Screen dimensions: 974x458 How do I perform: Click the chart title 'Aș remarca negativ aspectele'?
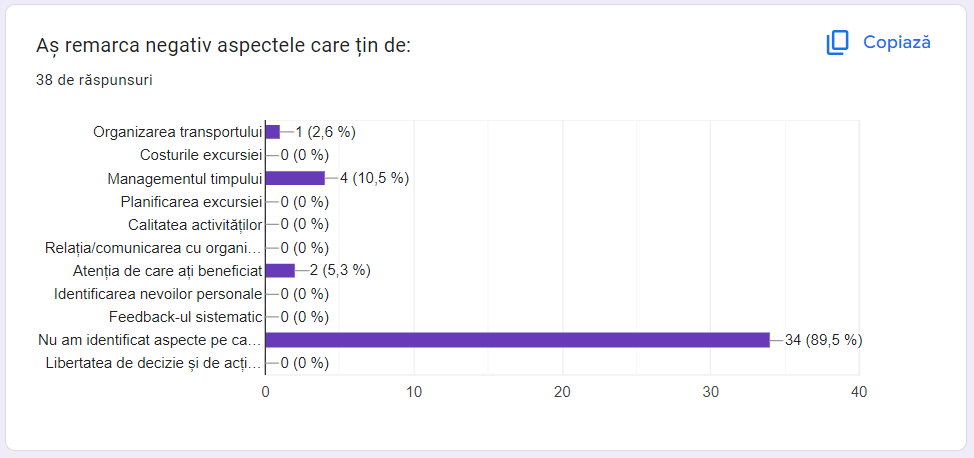pyautogui.click(x=223, y=45)
